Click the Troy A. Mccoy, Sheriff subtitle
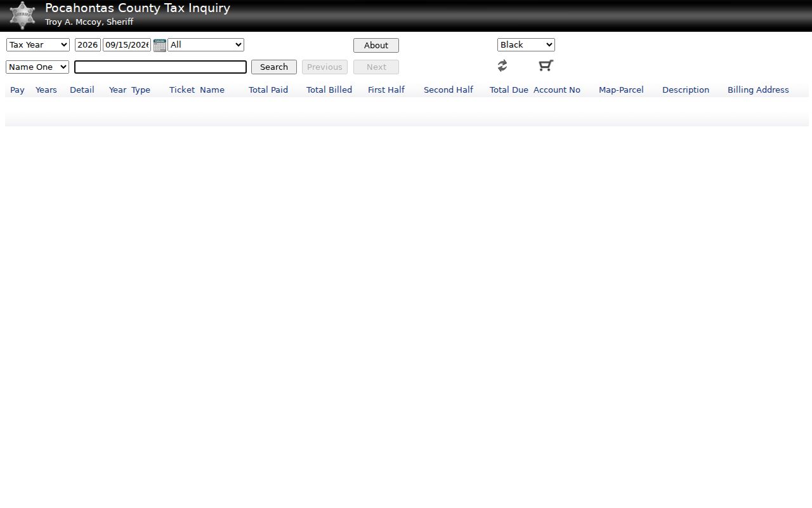This screenshot has height=508, width=812. [x=89, y=22]
